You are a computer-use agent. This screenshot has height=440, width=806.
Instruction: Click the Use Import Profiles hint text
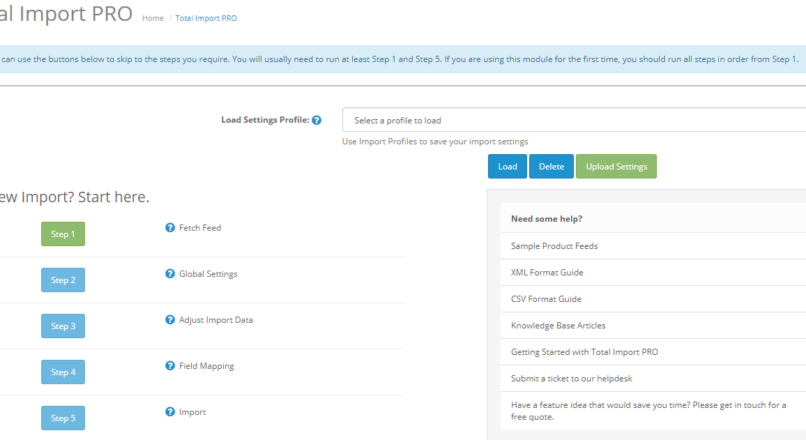pos(435,141)
